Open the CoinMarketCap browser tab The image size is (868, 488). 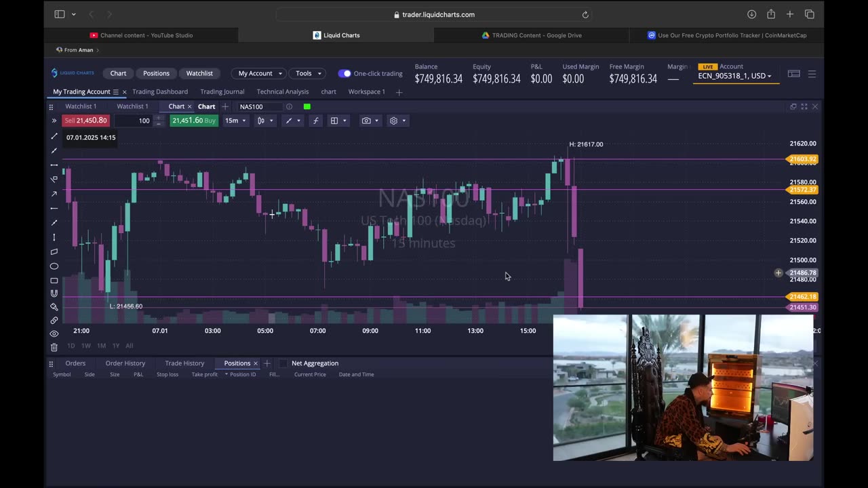pos(726,35)
